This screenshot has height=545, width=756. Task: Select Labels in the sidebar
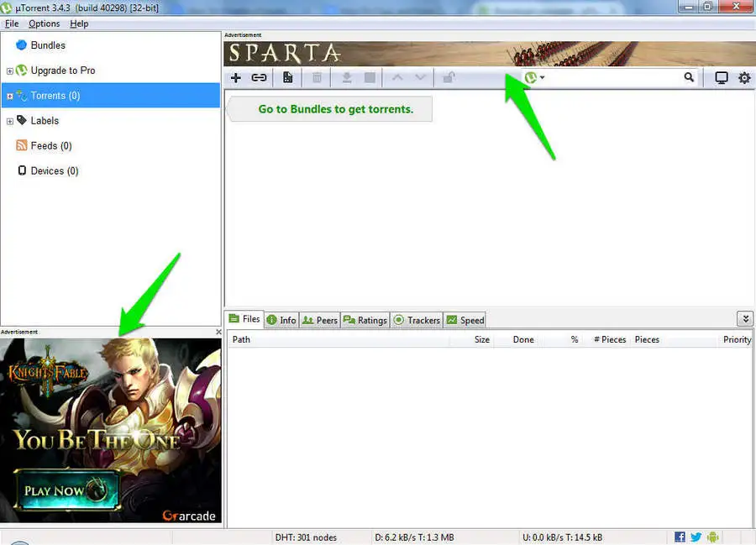click(45, 120)
